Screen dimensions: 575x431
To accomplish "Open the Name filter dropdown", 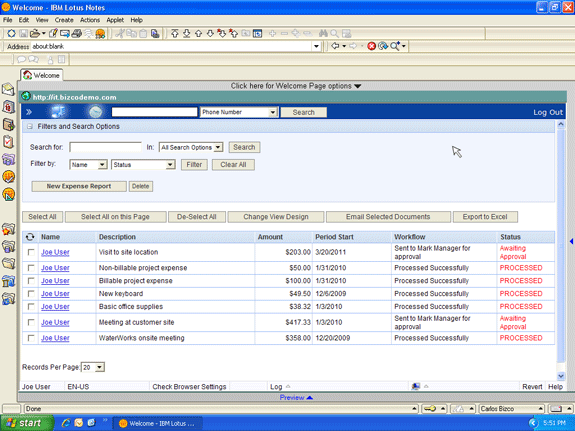I will click(x=88, y=165).
